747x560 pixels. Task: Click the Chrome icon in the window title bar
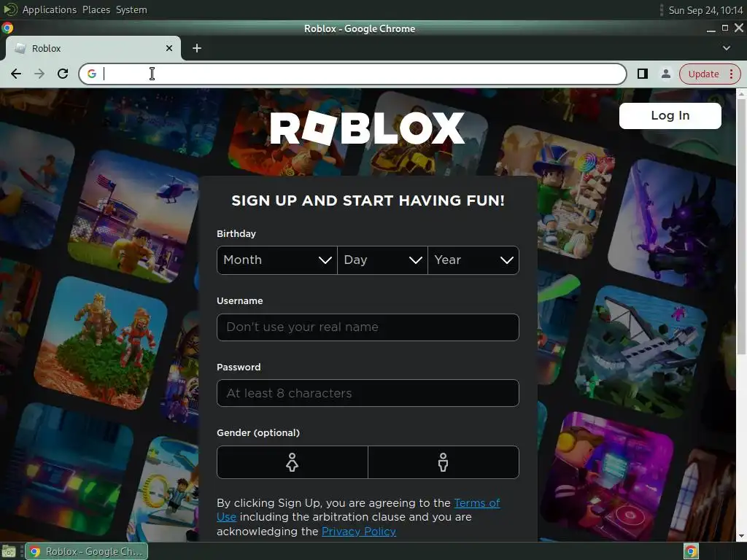pos(7,28)
